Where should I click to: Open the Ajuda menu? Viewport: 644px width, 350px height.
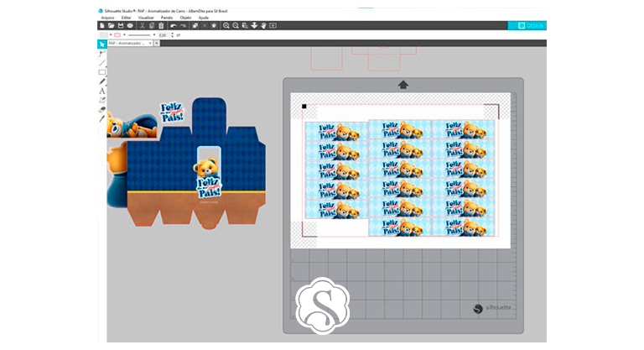tap(203, 18)
